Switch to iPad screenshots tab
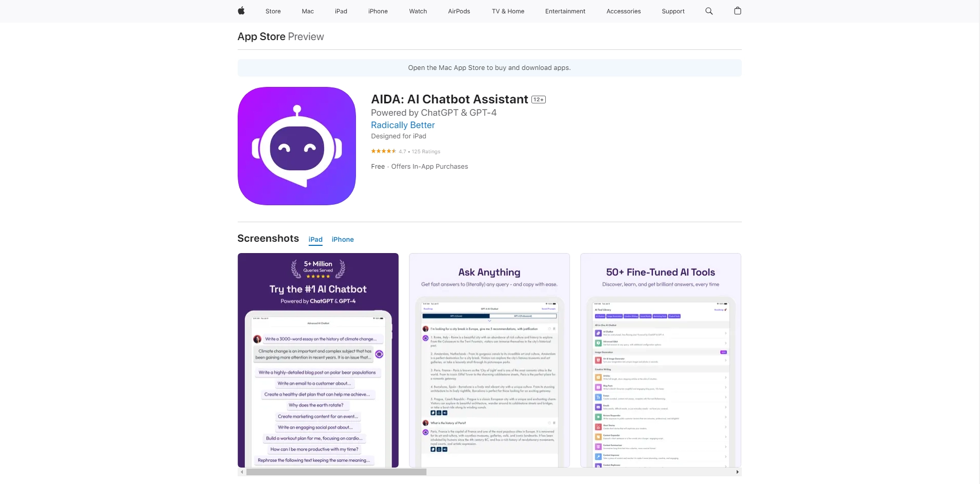The width and height of the screenshot is (980, 484). [x=315, y=240]
